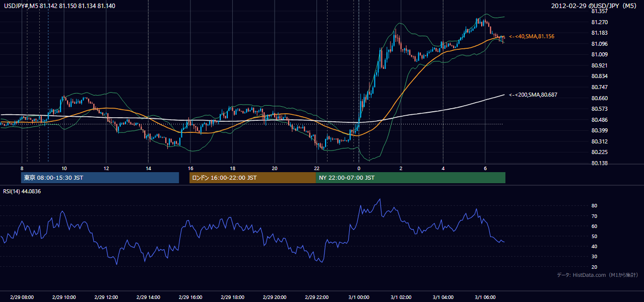Click the RSI axis level 30
The height and width of the screenshot is (302, 644).
tap(594, 256)
